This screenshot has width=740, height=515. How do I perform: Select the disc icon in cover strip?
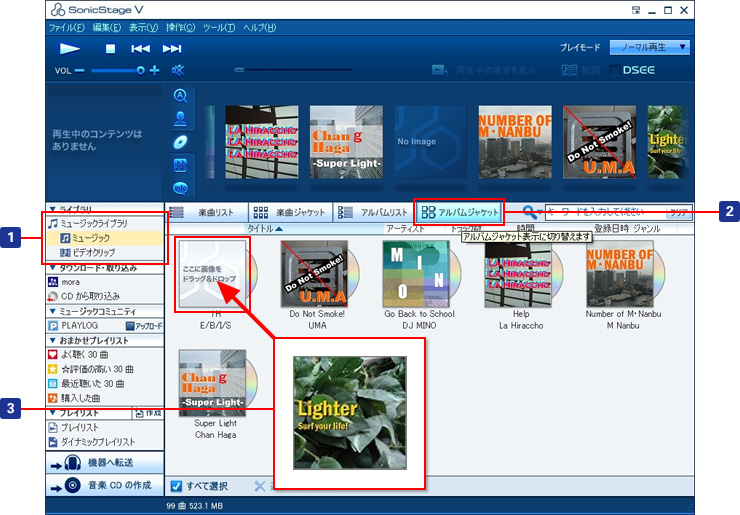(x=181, y=141)
